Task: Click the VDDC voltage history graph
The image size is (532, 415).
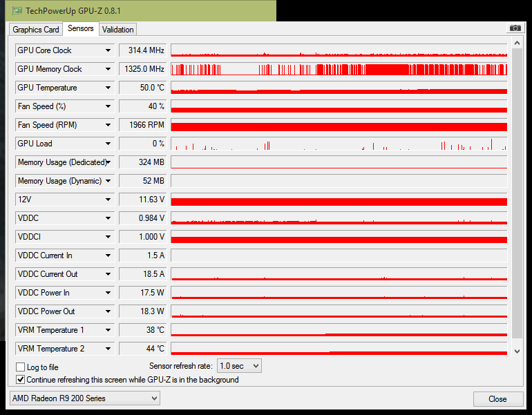Action: pos(339,218)
